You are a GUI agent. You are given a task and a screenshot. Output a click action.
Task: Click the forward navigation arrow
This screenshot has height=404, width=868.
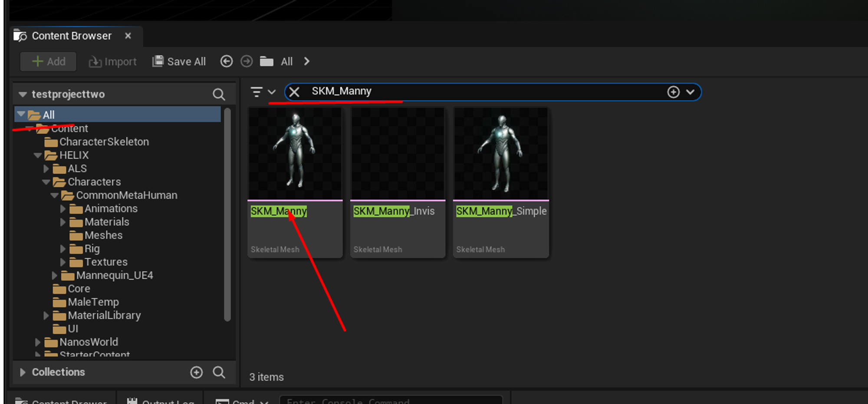click(246, 61)
